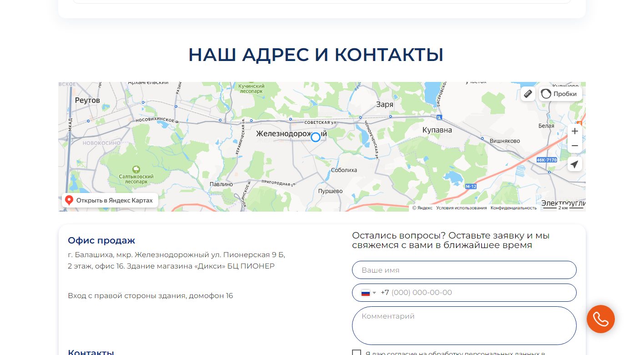
Task: Locate me with the geolocation arrow
Action: coord(575,164)
